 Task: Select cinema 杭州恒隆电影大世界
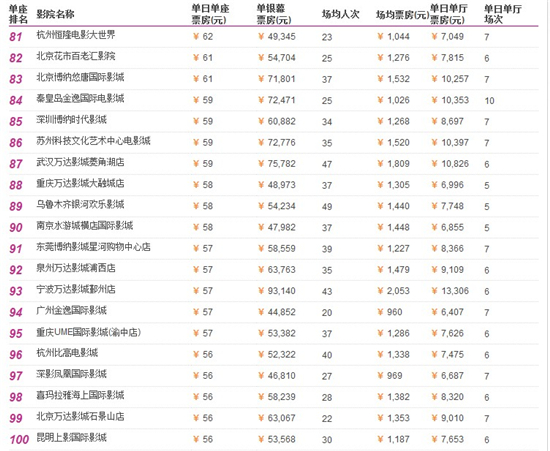[76, 35]
